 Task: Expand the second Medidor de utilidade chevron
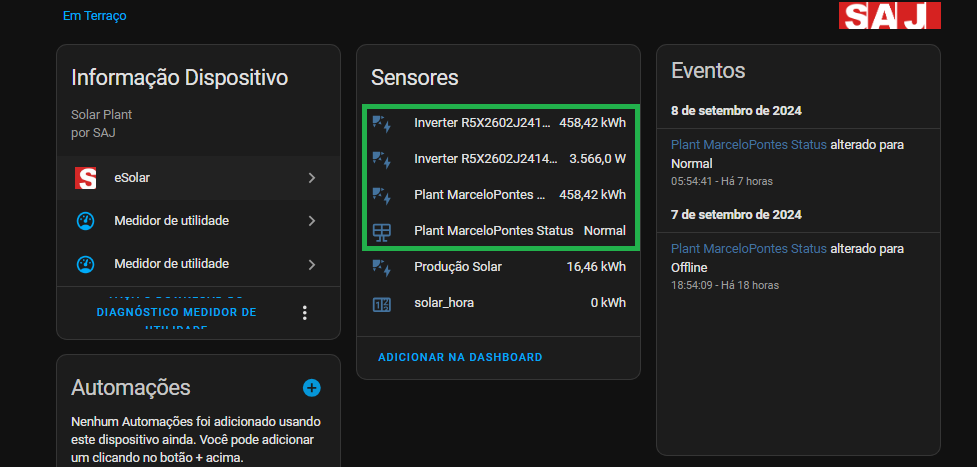coord(312,264)
